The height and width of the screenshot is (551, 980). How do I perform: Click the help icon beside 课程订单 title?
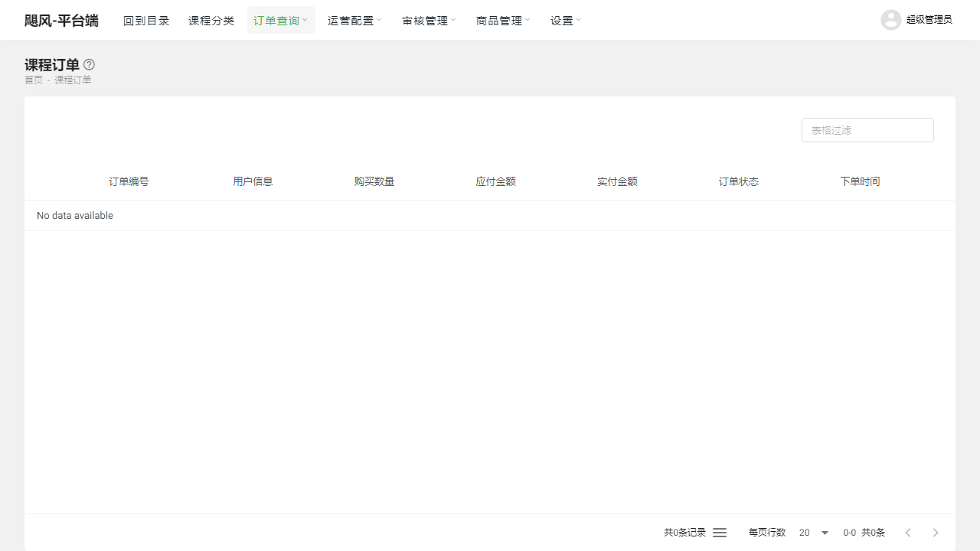pos(89,64)
